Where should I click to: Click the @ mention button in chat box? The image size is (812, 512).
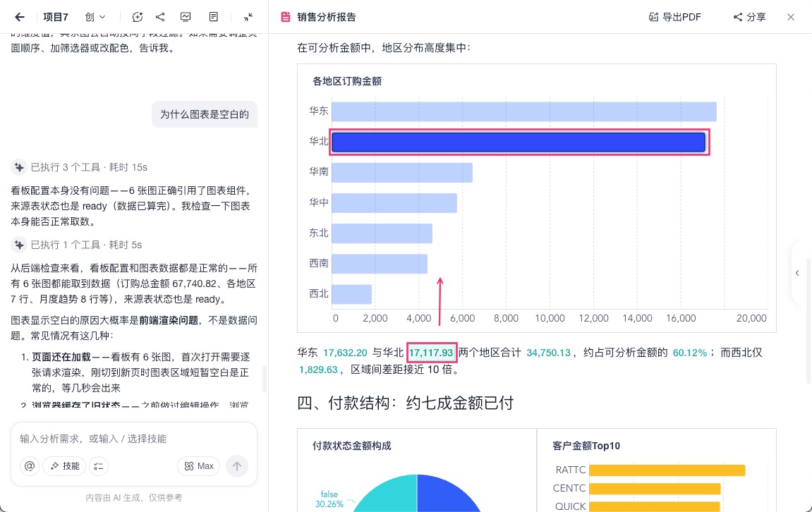click(30, 466)
